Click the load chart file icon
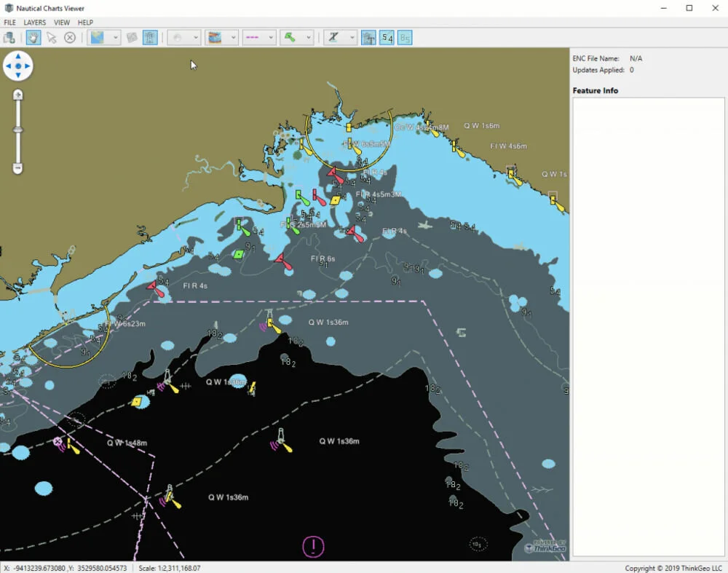728x573 pixels. point(9,38)
